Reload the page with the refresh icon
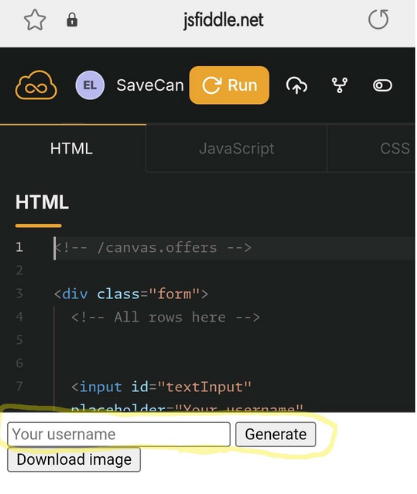The image size is (417, 494). (378, 20)
